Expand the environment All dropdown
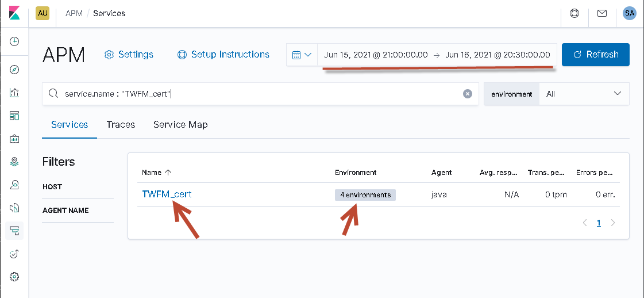This screenshot has width=644, height=298. 584,94
